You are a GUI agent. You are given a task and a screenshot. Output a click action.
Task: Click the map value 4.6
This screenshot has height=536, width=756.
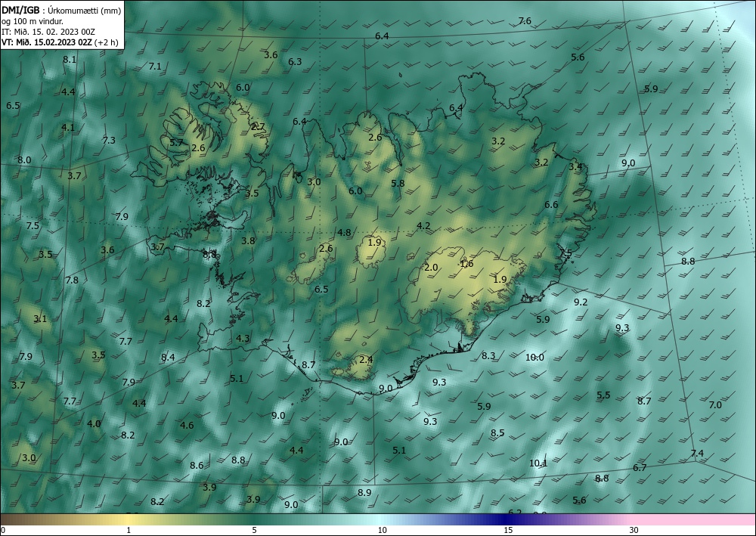187,425
